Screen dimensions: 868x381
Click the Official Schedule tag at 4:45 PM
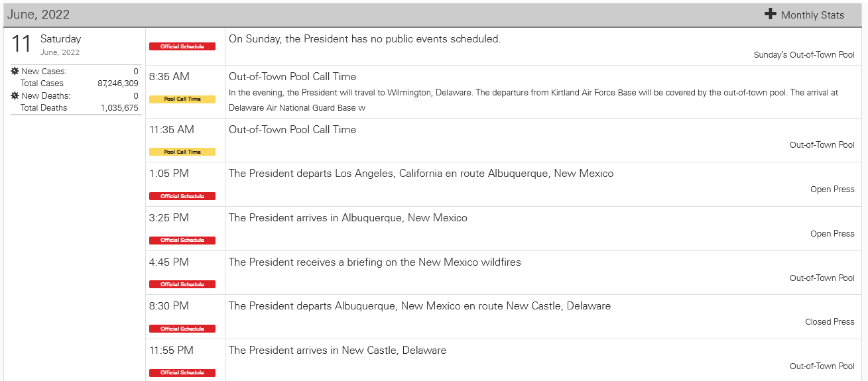click(182, 284)
